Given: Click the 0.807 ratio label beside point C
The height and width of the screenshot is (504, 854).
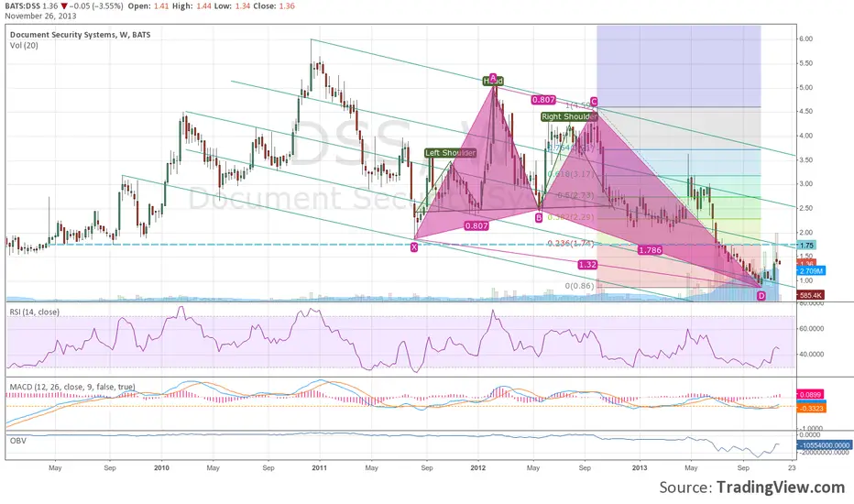Looking at the screenshot, I should pyautogui.click(x=543, y=100).
